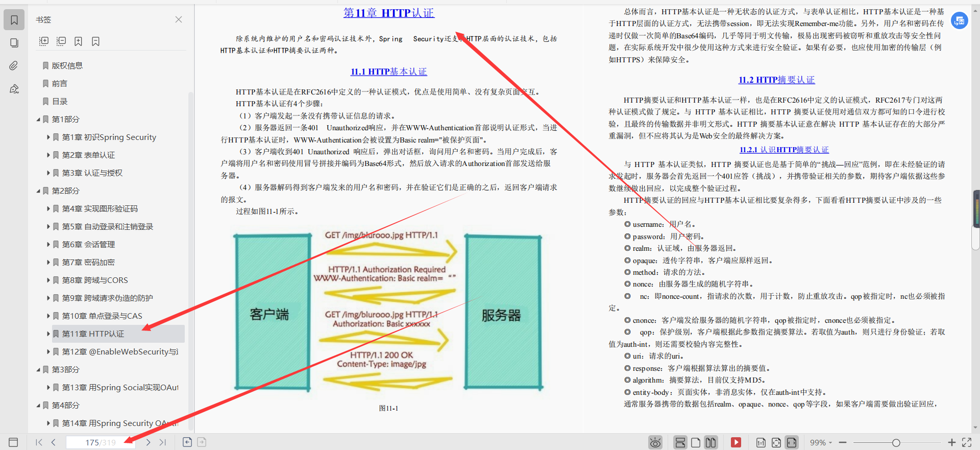Collapse the 第2部分 bookmark group

pyautogui.click(x=38, y=191)
